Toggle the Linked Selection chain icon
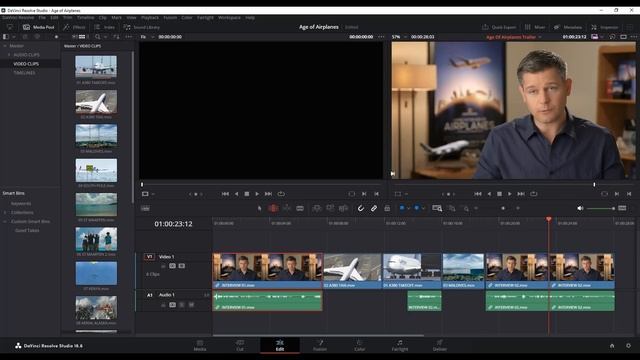 (374, 208)
